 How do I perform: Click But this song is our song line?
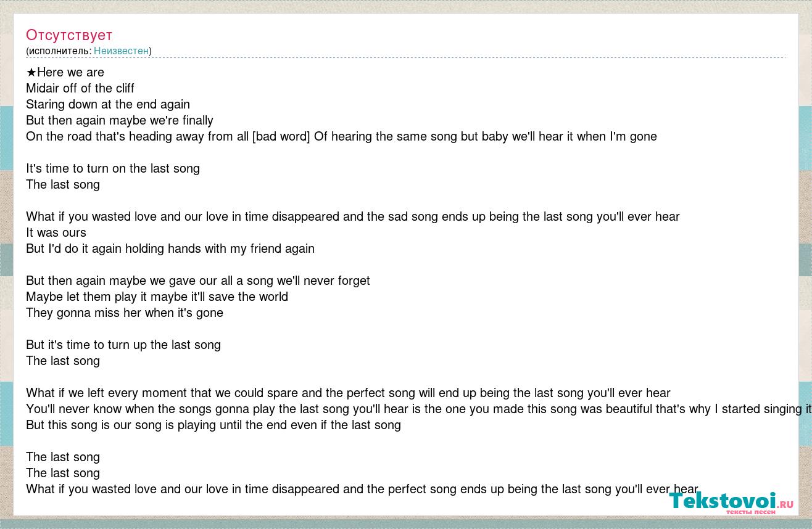213,425
